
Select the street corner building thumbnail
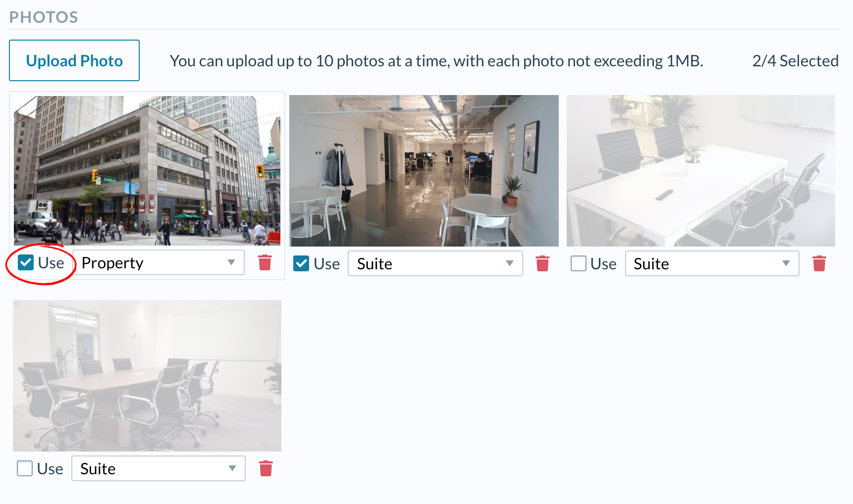147,171
